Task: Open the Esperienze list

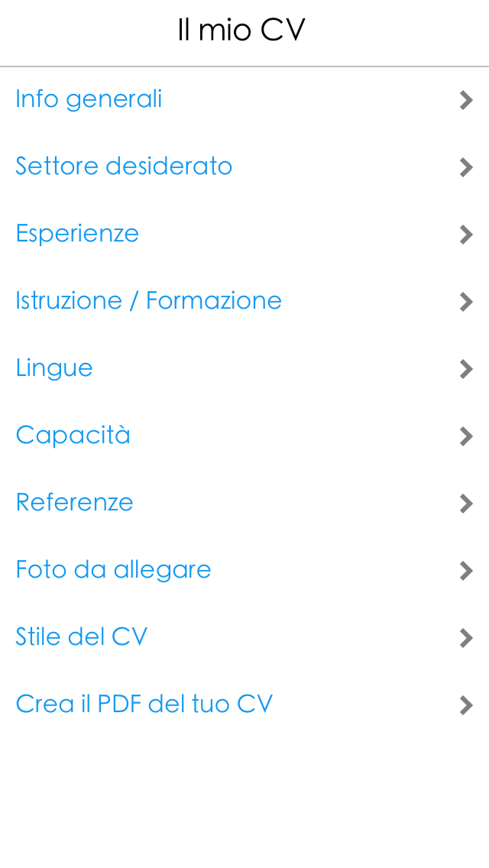Action: (77, 233)
